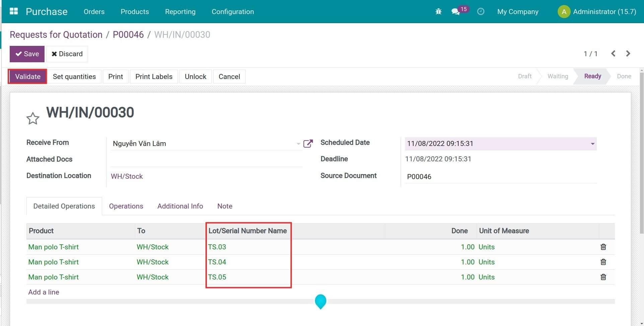Open the messages conversation icon
Image resolution: width=644 pixels, height=326 pixels.
click(x=455, y=12)
